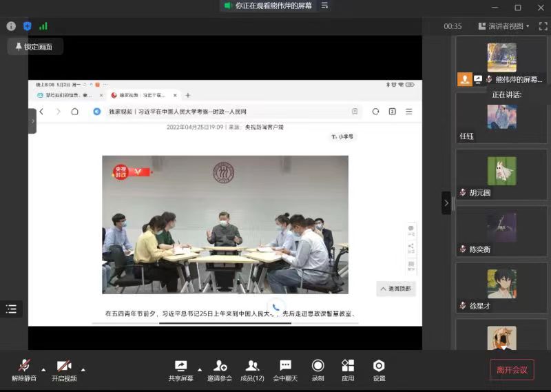Viewport: 551px width, 392px height.
Task: Open 演讲者视图 view layout dropdown
Action: coord(504,26)
